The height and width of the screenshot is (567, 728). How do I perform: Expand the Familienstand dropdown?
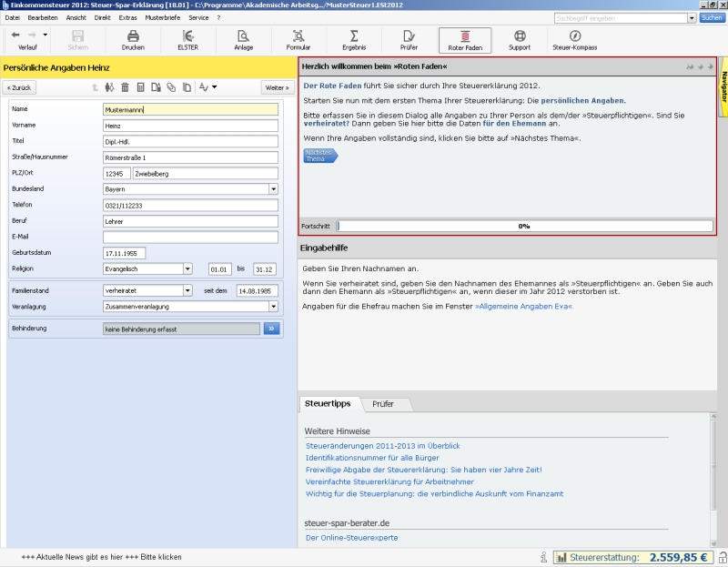click(187, 290)
